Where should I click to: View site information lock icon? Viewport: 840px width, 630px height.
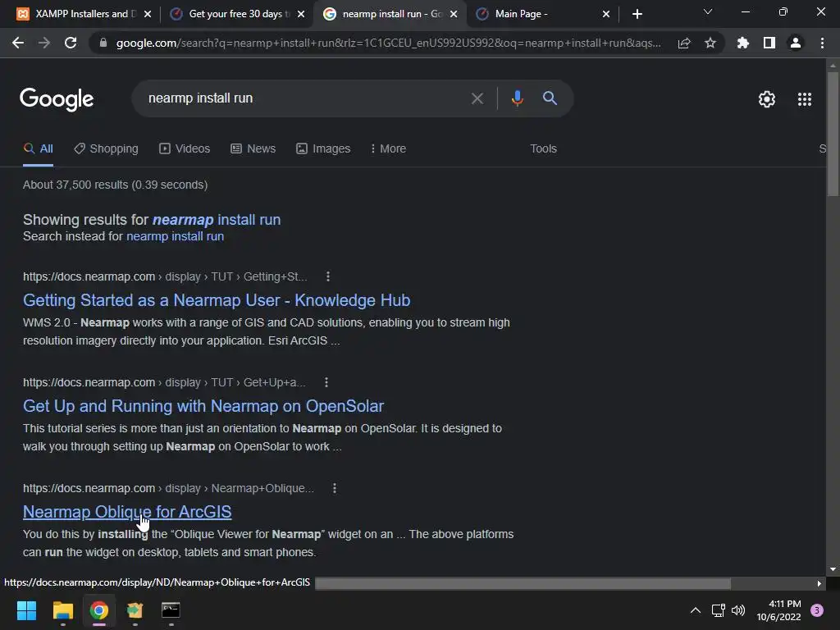click(103, 43)
